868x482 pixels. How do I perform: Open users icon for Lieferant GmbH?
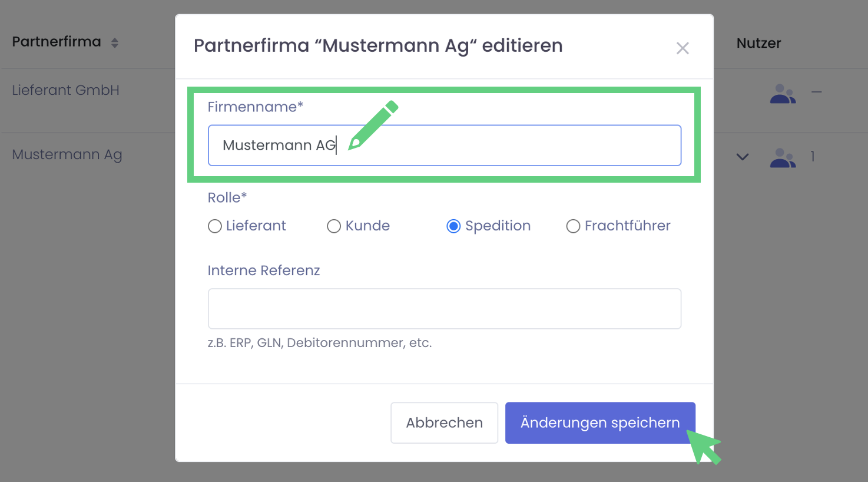(783, 94)
